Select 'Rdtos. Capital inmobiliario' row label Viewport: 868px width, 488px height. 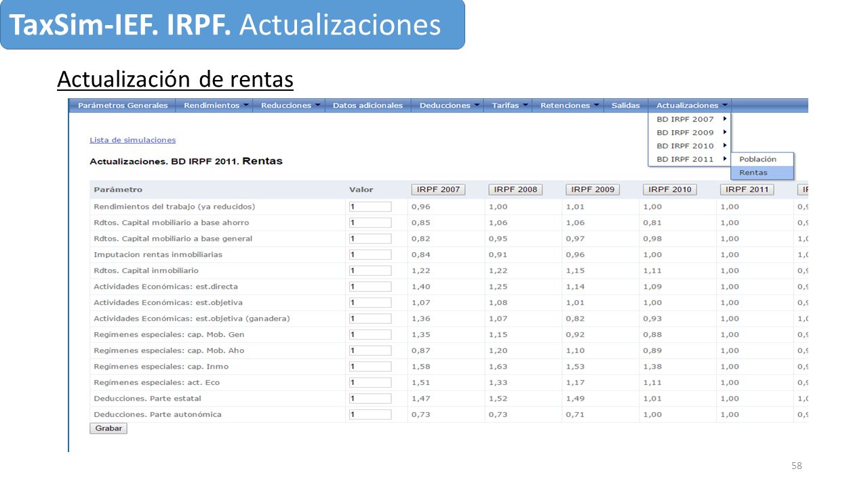click(146, 270)
